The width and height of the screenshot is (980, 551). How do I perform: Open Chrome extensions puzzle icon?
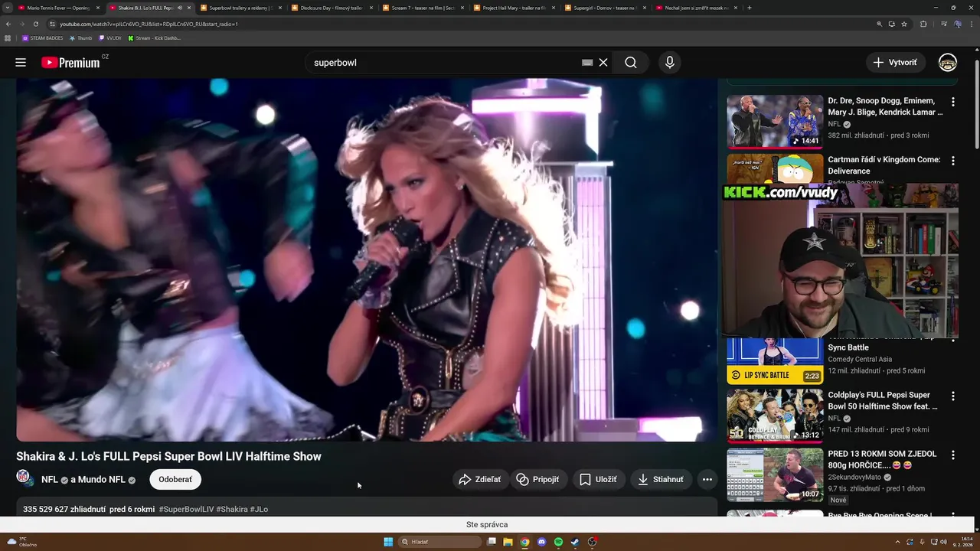923,24
